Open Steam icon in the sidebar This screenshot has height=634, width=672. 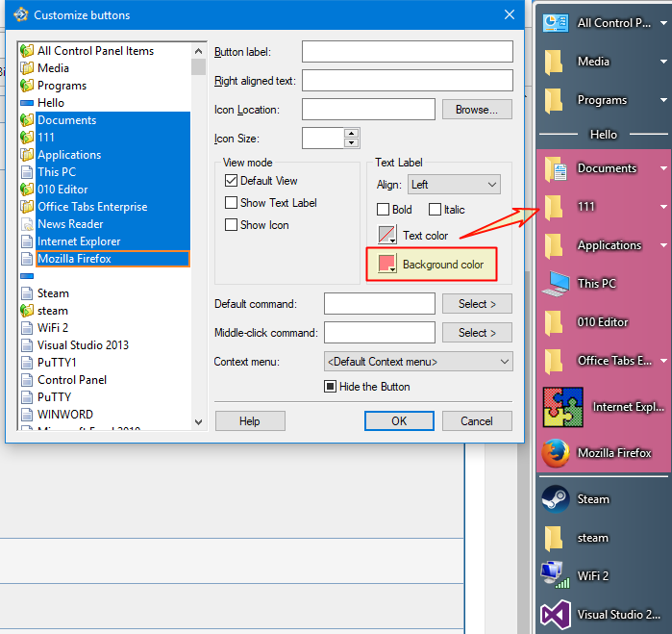[x=555, y=499]
